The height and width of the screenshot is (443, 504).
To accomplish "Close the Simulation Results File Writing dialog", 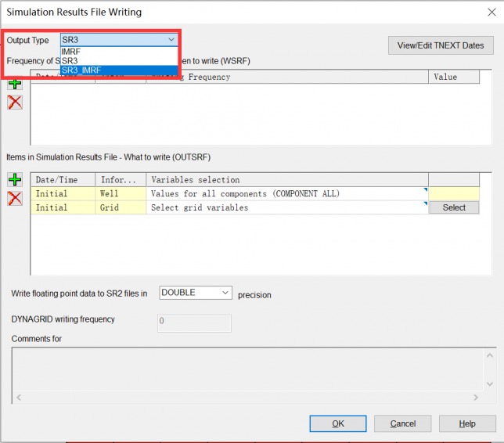I will tap(491, 12).
